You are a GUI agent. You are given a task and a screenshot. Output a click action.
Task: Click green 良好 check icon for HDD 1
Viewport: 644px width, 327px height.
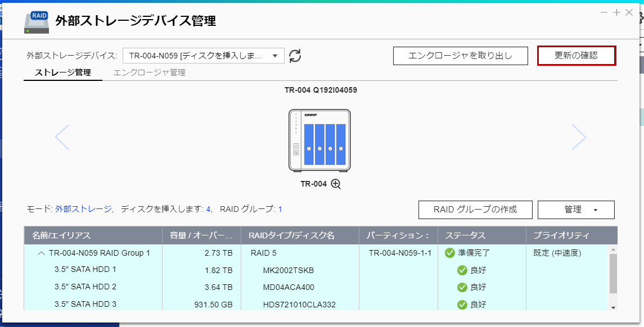tap(462, 270)
